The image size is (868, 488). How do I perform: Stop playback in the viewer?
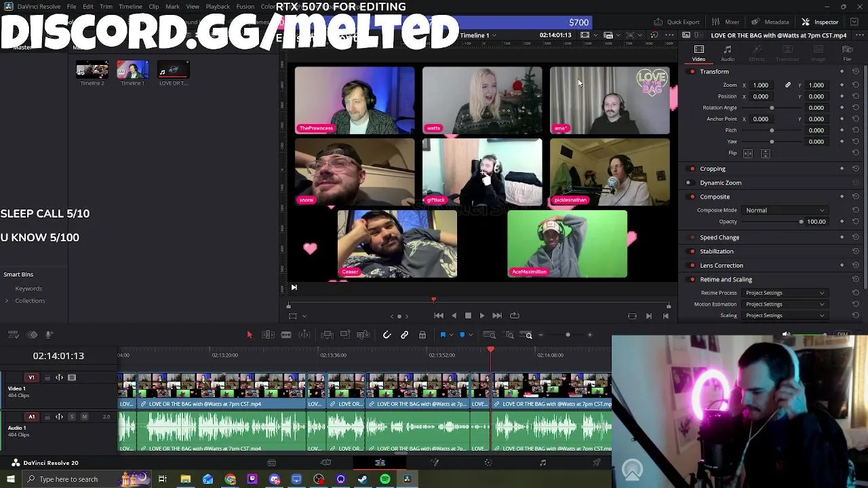[x=468, y=316]
